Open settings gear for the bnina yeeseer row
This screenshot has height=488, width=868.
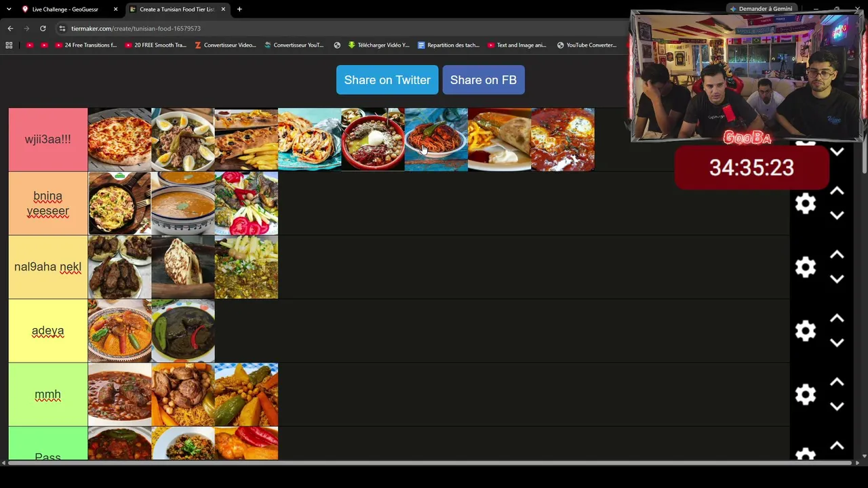click(806, 203)
